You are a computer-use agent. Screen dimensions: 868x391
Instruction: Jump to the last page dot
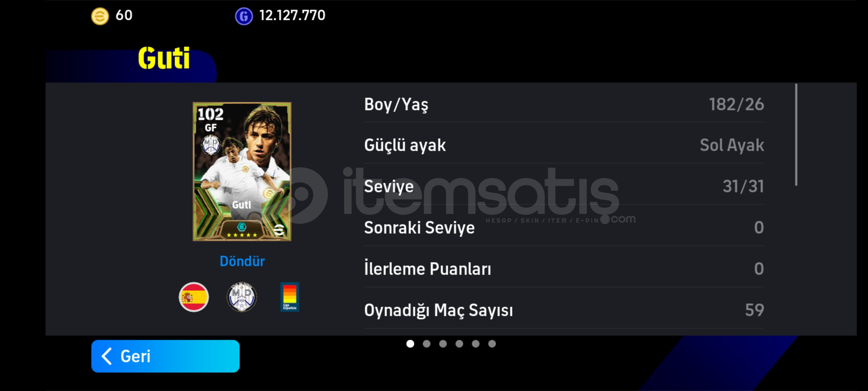click(492, 344)
